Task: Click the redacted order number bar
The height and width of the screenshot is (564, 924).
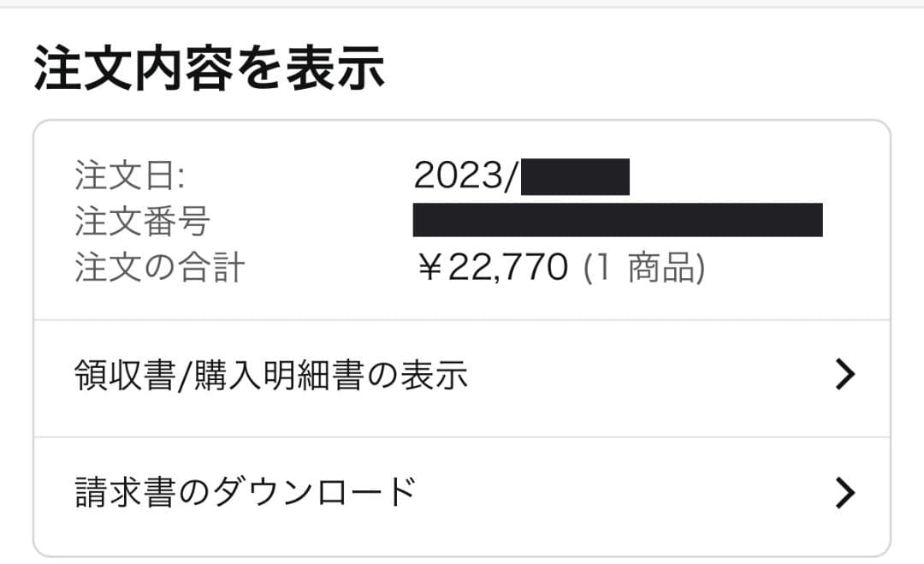Action: coord(618,219)
